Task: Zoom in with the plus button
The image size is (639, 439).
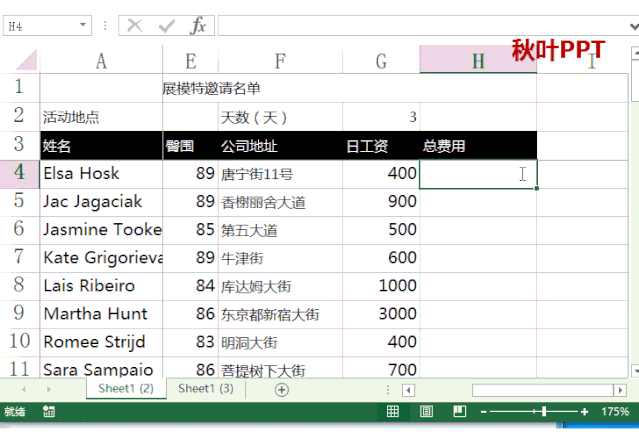Action: [x=584, y=412]
